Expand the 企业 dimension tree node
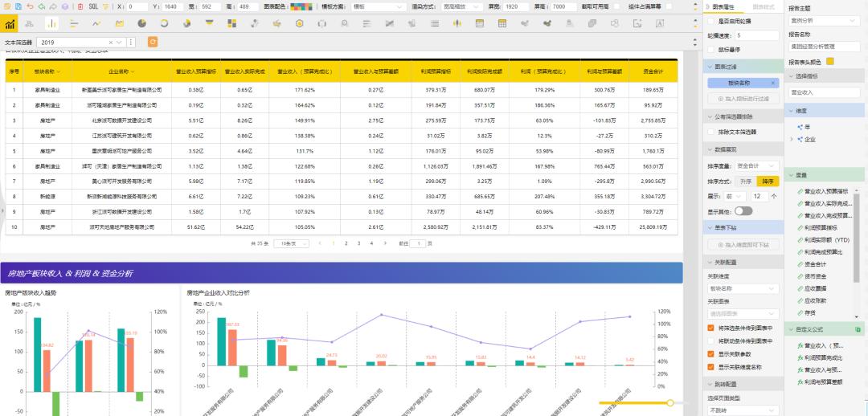This screenshot has width=868, height=416. tap(792, 140)
